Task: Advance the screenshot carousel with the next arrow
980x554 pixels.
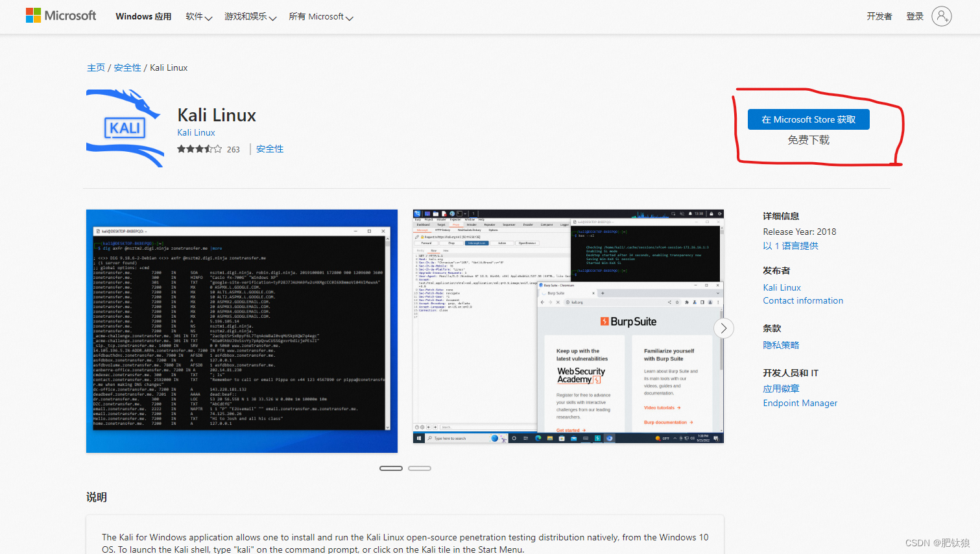Action: [x=724, y=328]
